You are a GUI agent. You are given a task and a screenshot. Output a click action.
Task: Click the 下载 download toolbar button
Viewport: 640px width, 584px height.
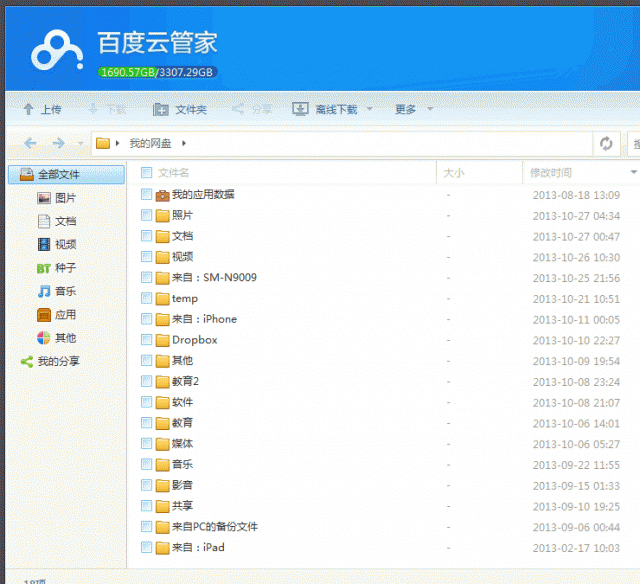[107, 109]
